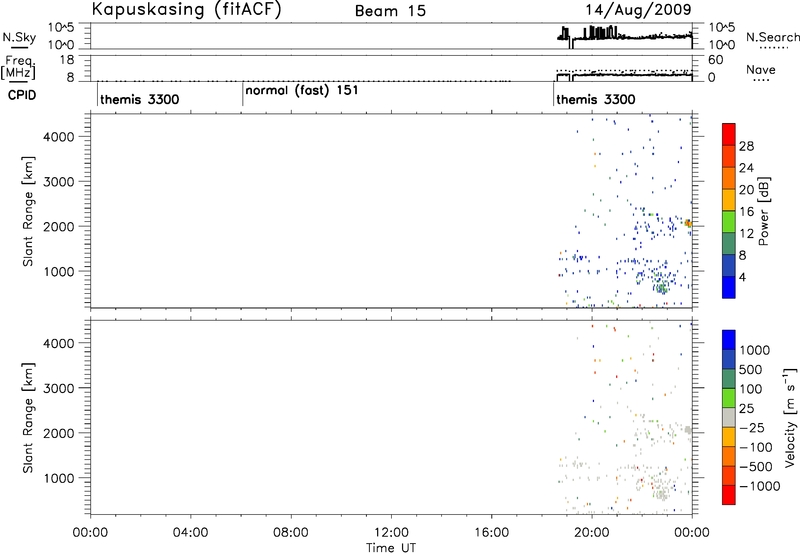Pick the orange Power segment between 20 and 24
The width and height of the screenshot is (800, 554).
click(729, 178)
